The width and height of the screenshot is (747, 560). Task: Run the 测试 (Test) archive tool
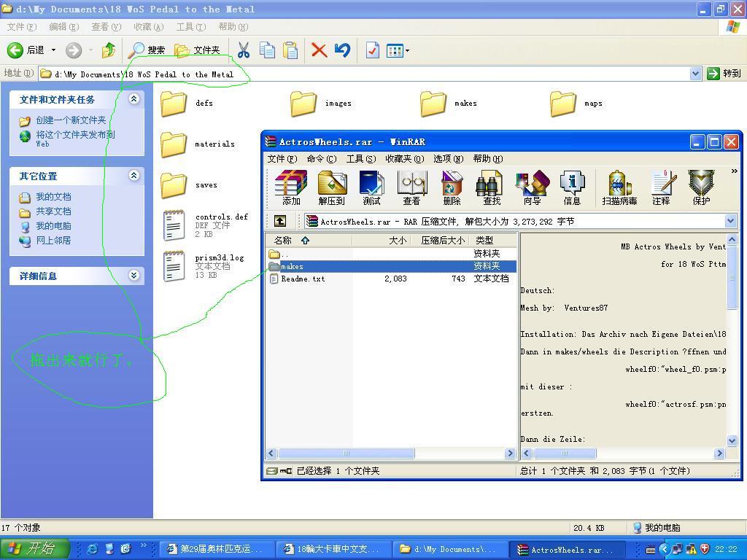(371, 187)
